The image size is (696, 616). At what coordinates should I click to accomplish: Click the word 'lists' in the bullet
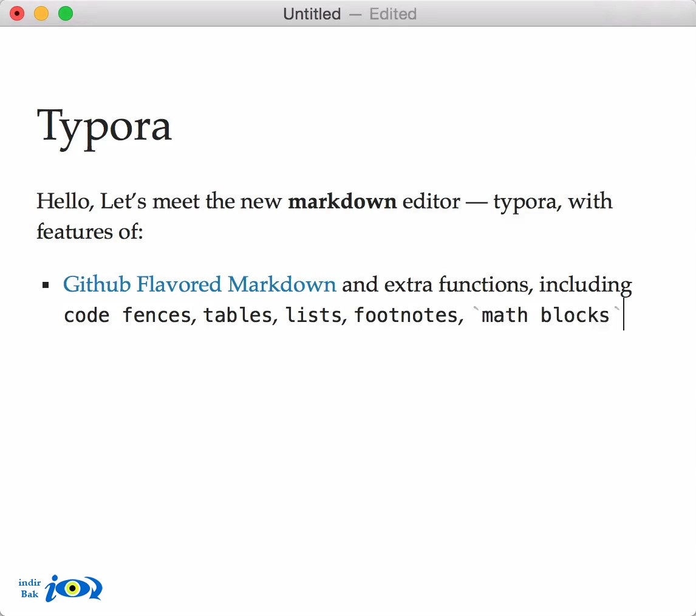click(x=313, y=315)
